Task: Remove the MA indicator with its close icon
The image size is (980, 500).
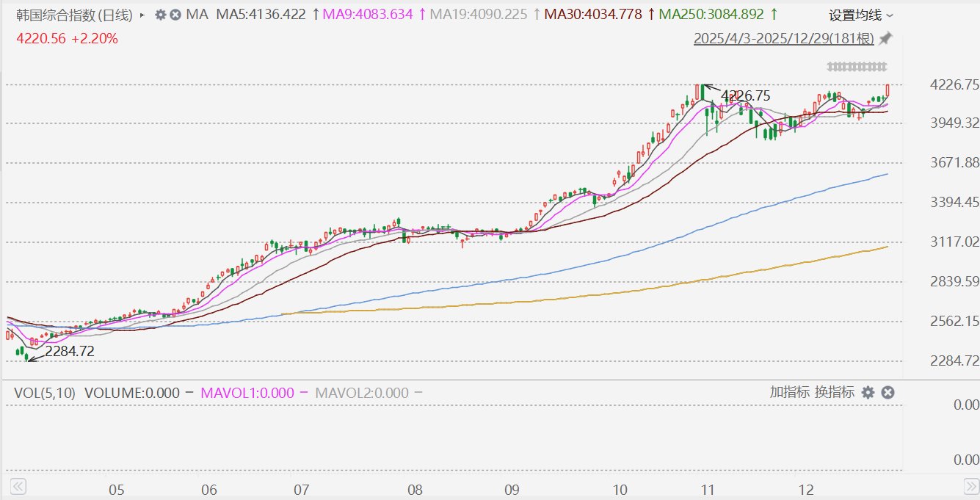Action: coord(175,15)
